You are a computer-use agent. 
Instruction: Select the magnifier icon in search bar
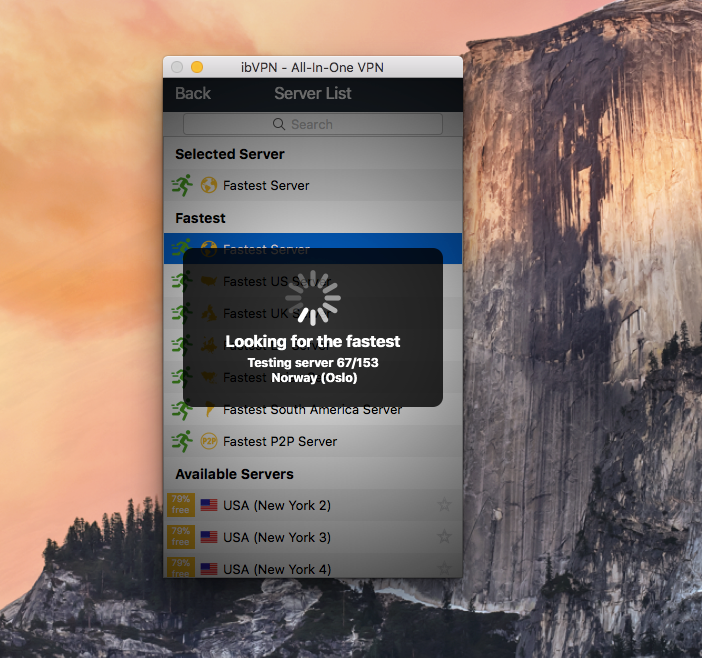tap(279, 124)
